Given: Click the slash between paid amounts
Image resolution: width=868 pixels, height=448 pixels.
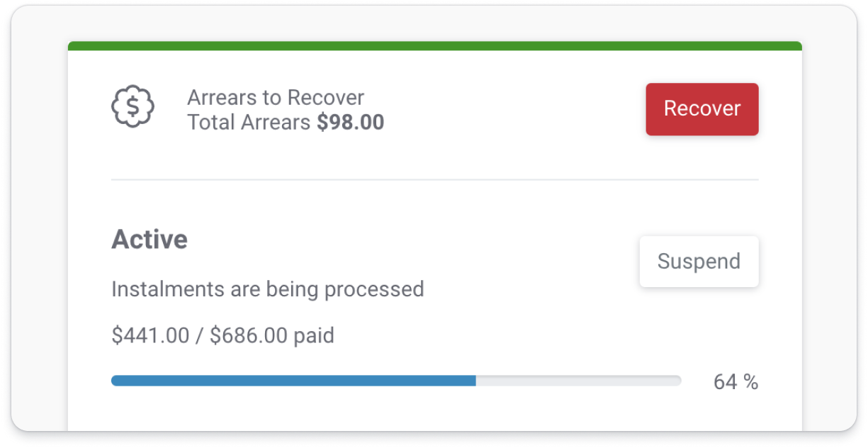Looking at the screenshot, I should point(200,335).
